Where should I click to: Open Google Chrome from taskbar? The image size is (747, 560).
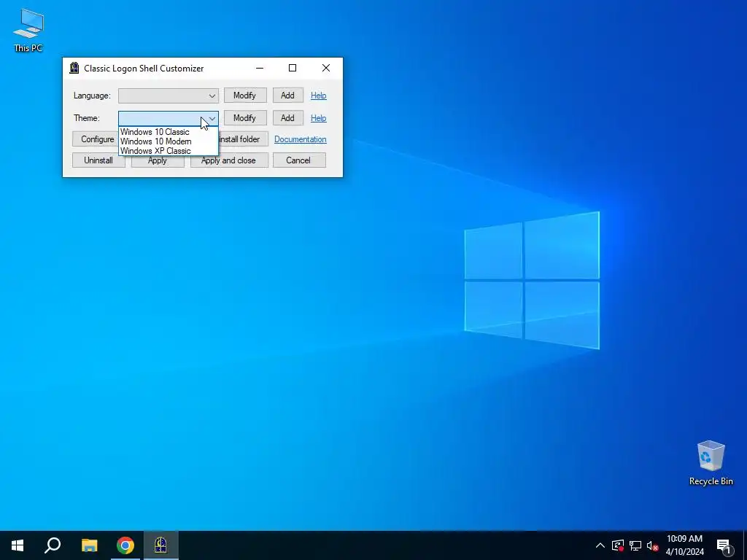click(125, 545)
